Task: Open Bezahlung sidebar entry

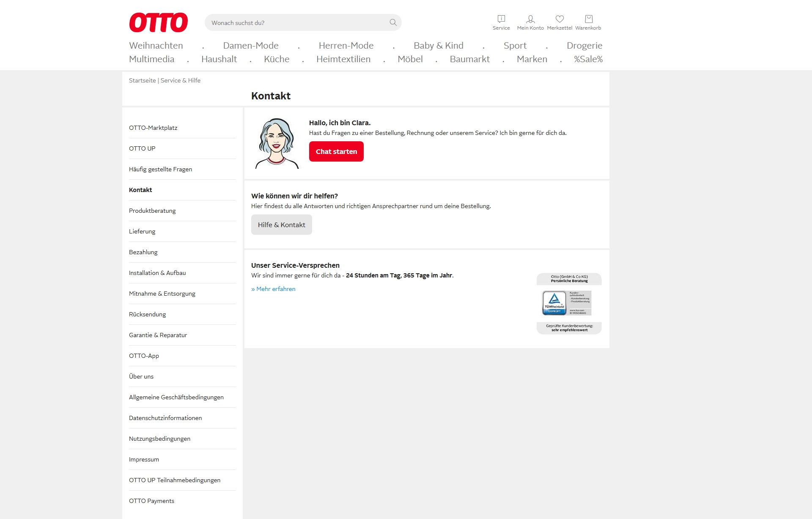Action: (x=182, y=252)
